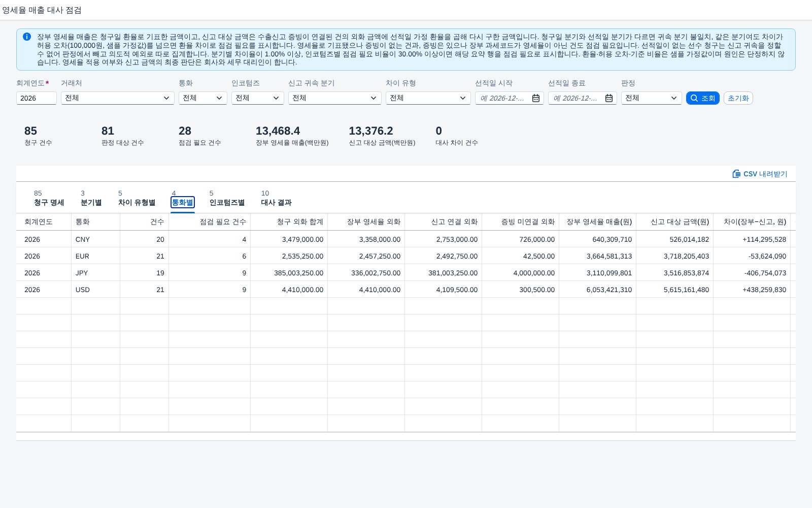The width and height of the screenshot is (812, 508).
Task: Click the 선적일 종료 date field
Action: click(583, 98)
